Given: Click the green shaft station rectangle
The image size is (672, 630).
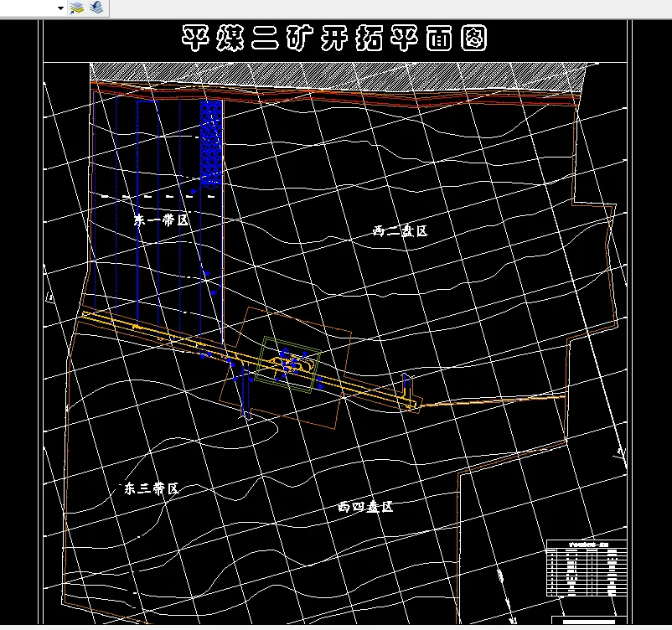Looking at the screenshot, I should pyautogui.click(x=288, y=364).
